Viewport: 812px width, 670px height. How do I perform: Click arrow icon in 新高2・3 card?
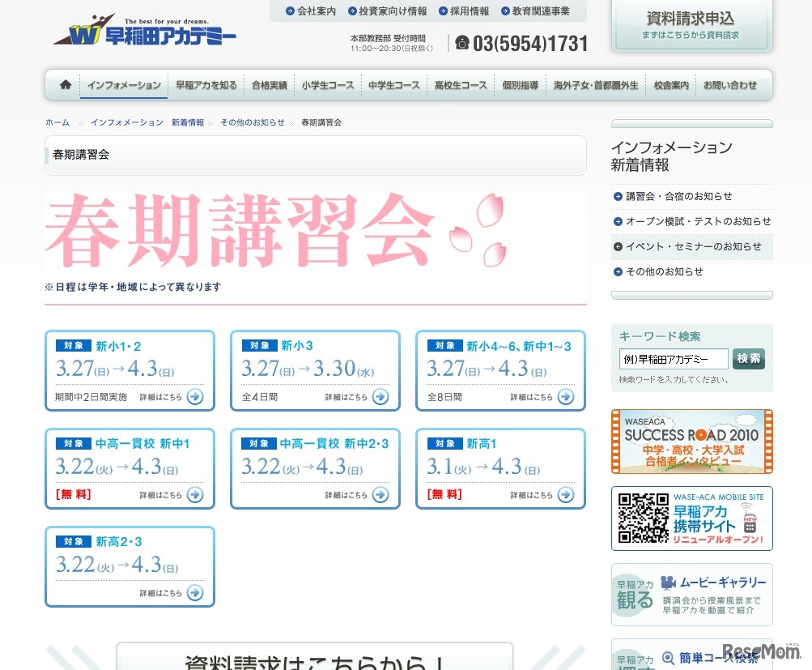[195, 593]
